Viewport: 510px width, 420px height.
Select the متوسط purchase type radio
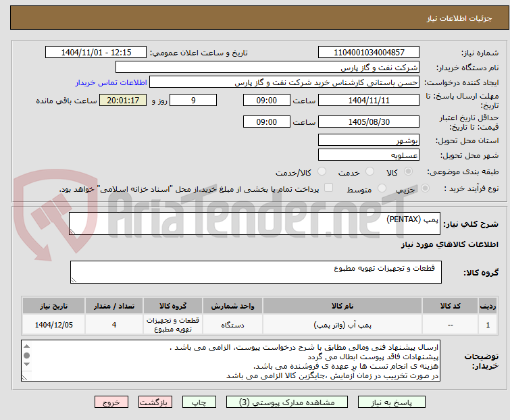pos(382,188)
